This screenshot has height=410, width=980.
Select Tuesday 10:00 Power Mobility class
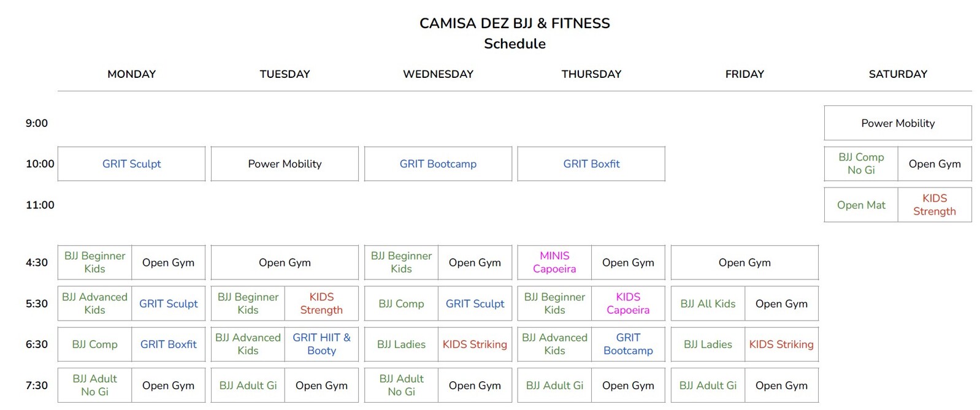(x=285, y=164)
